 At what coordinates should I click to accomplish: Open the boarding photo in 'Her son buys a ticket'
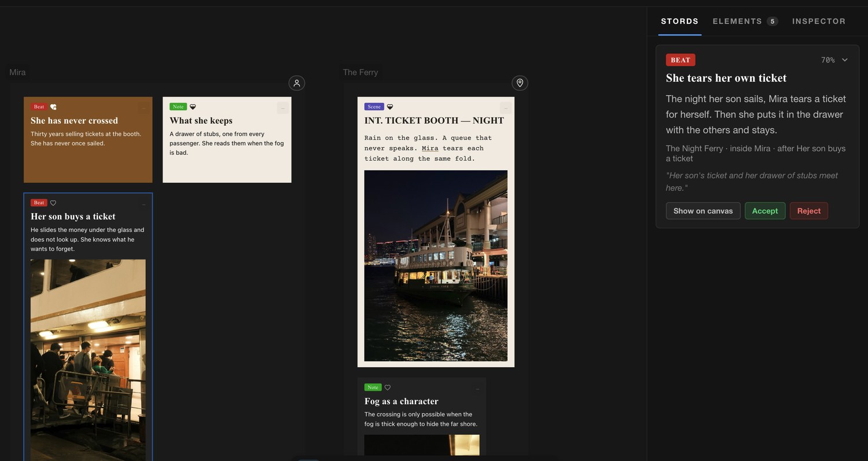click(x=88, y=360)
